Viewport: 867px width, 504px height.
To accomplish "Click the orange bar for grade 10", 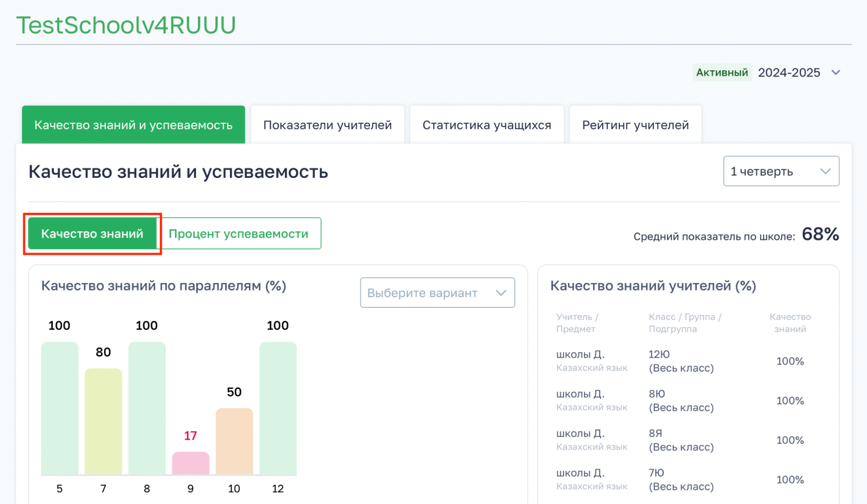I will click(234, 441).
